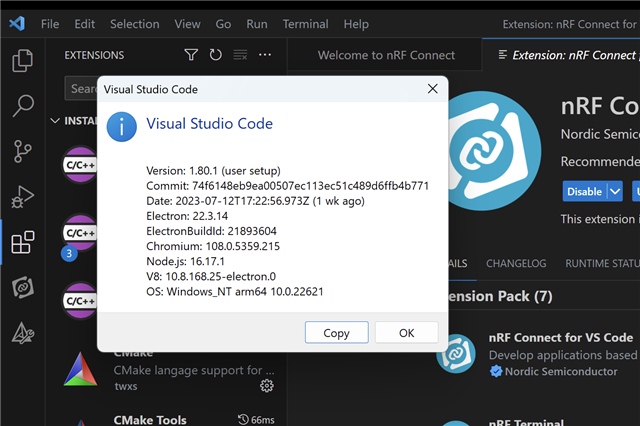
Task: Click the CMake Tools activation time icon
Action: pos(243,419)
